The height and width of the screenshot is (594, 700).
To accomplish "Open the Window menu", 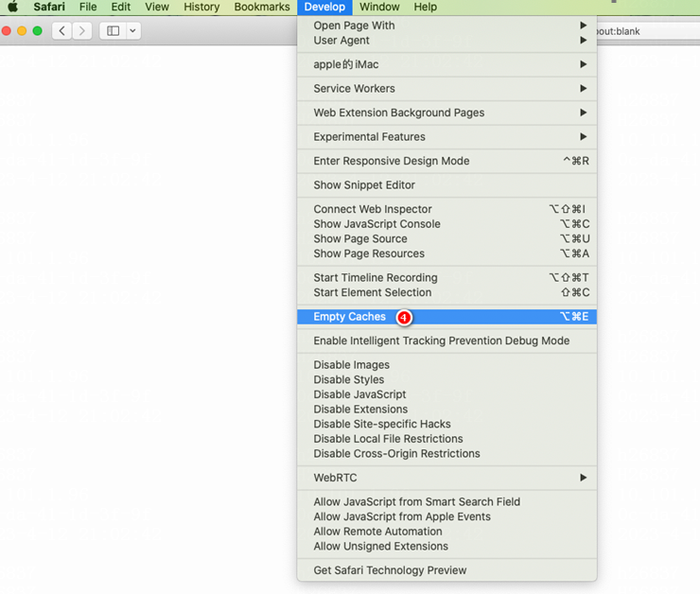I will pos(379,7).
